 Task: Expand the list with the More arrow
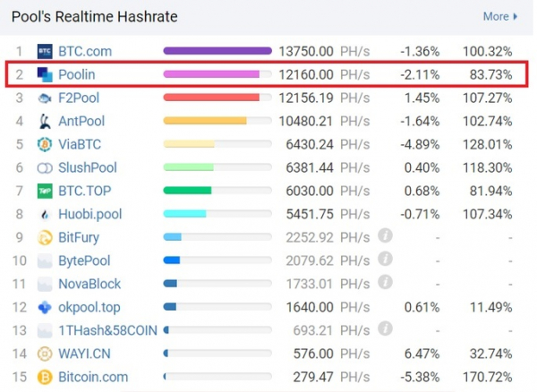[500, 16]
